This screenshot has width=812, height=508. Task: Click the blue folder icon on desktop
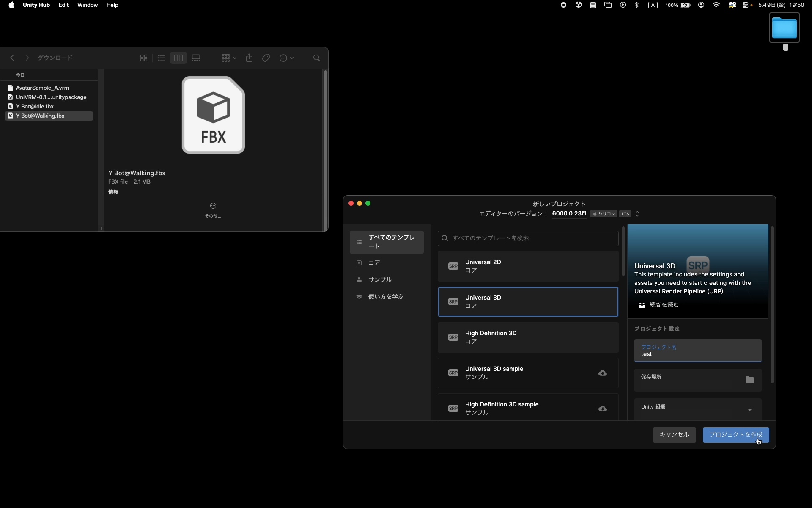point(785,28)
